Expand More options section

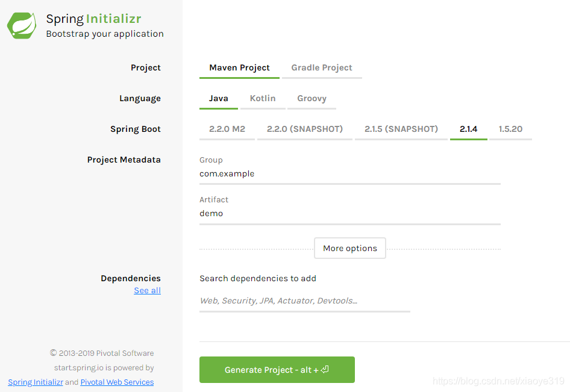349,249
